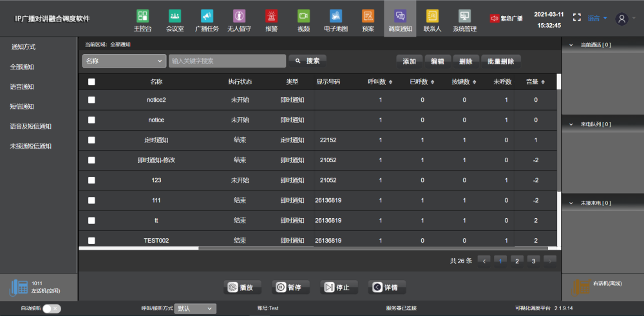Image resolution: width=644 pixels, height=316 pixels.
Task: Open the 名称 search field dropdown
Action: [x=124, y=60]
